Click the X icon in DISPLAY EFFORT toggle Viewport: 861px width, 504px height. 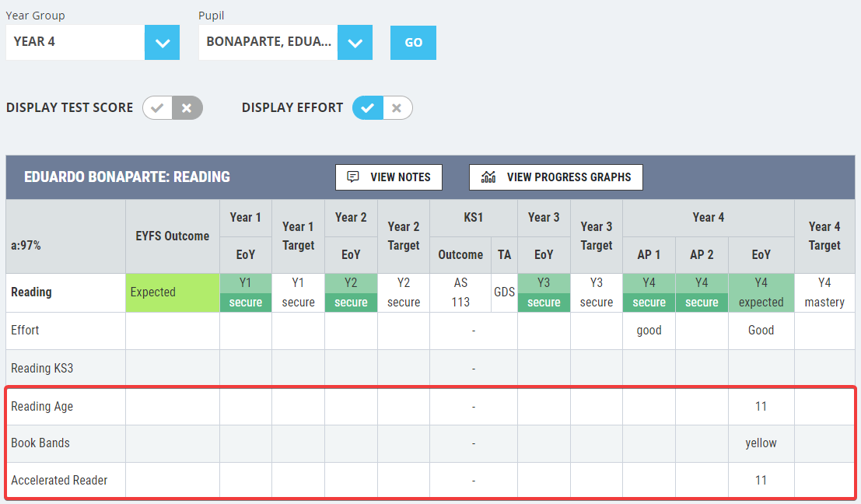pos(397,107)
